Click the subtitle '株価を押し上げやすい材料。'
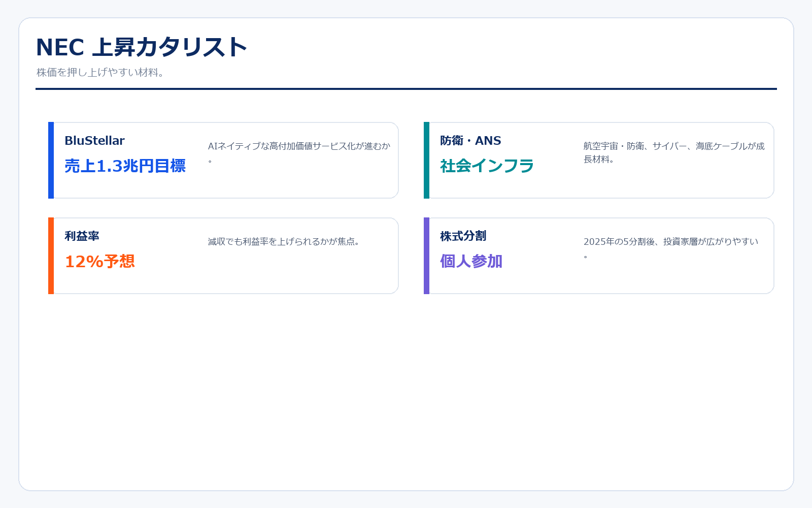 pos(100,73)
